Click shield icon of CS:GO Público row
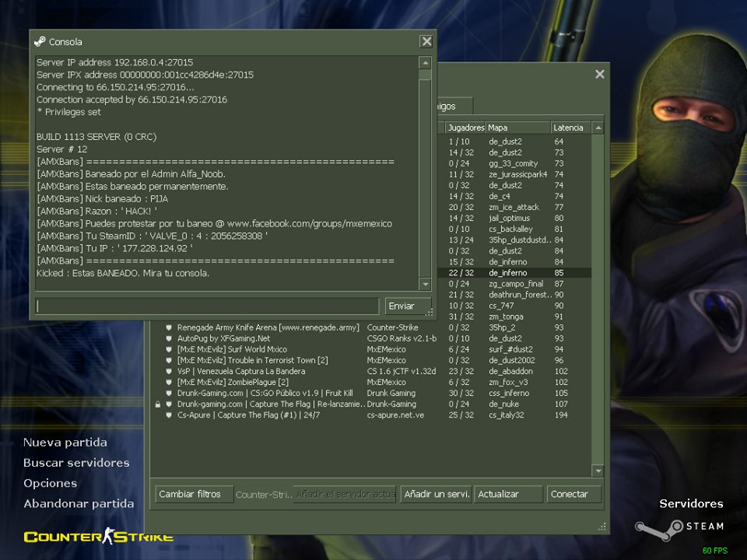 tap(169, 394)
